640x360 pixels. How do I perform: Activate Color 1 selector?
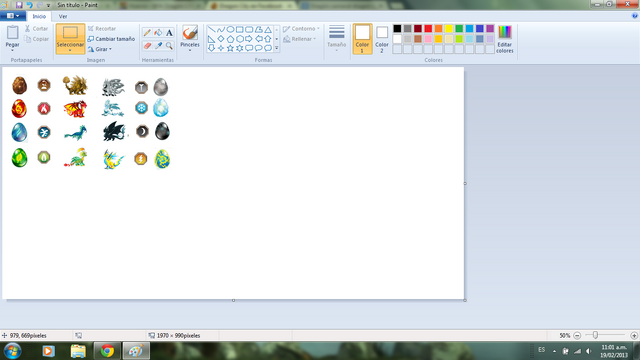pyautogui.click(x=362, y=39)
